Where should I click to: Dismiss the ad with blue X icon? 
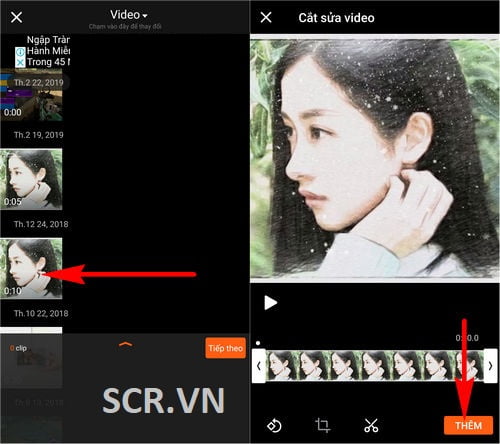pyautogui.click(x=20, y=62)
